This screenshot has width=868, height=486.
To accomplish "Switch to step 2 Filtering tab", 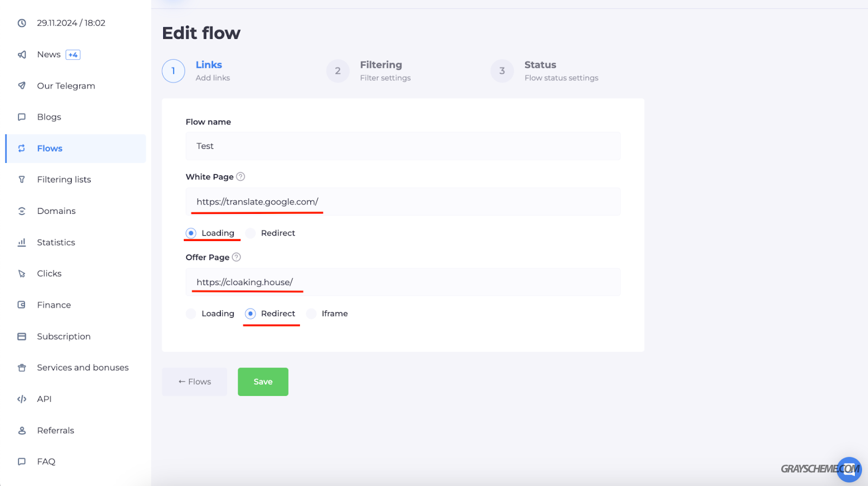I will 369,71.
